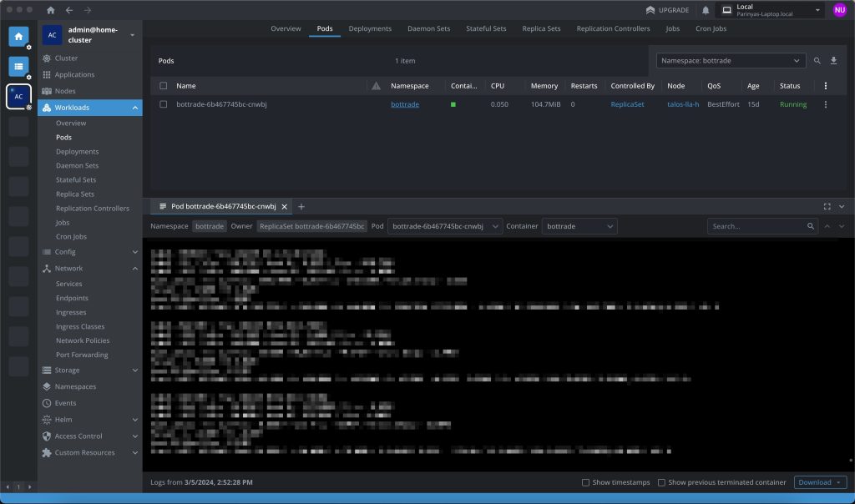Open notifications bell icon

click(706, 10)
